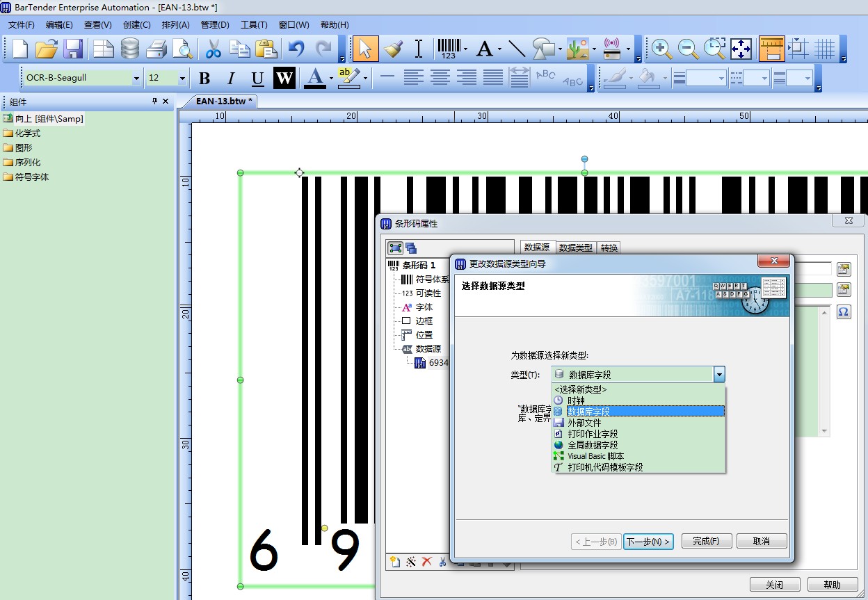This screenshot has width=868, height=600.
Task: Open the 编辑(E) menu
Action: (59, 25)
